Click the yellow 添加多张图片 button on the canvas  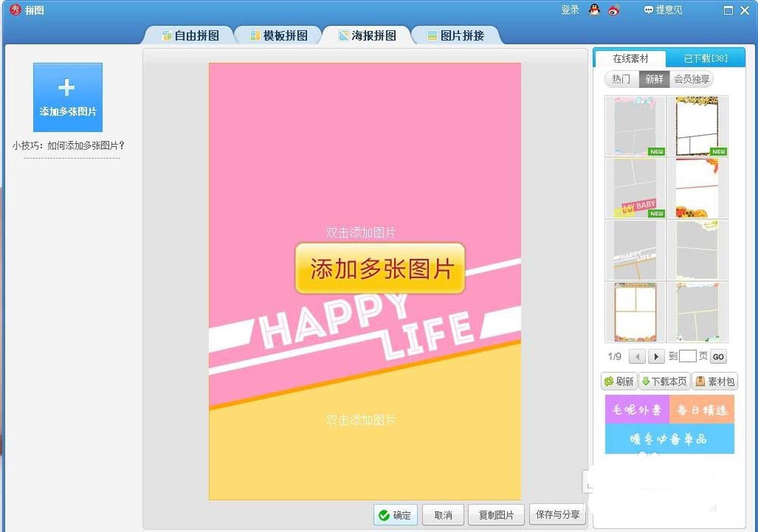(380, 268)
